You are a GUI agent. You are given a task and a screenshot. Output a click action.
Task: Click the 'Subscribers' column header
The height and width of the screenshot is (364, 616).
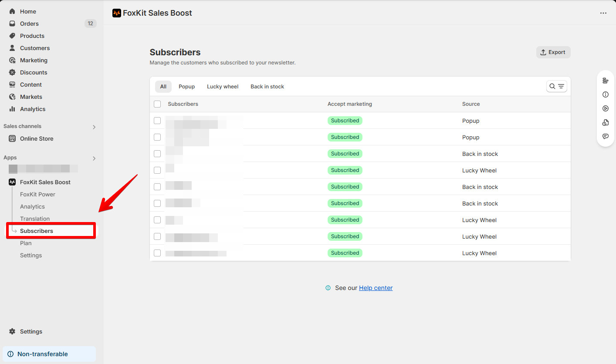coord(183,104)
